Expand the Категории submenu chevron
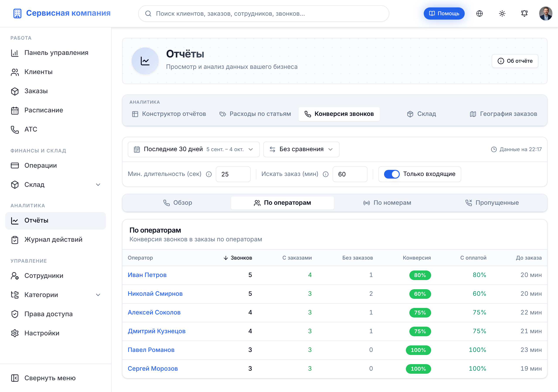 pyautogui.click(x=98, y=295)
